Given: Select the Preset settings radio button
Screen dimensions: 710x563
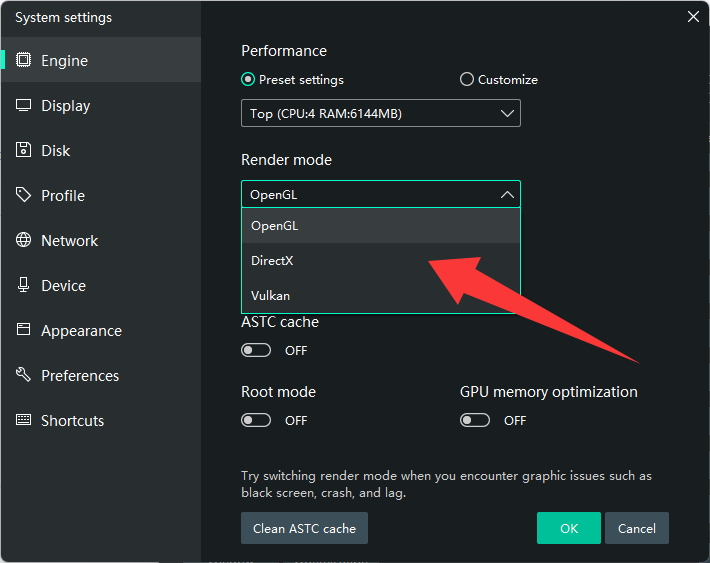Looking at the screenshot, I should click(x=248, y=80).
